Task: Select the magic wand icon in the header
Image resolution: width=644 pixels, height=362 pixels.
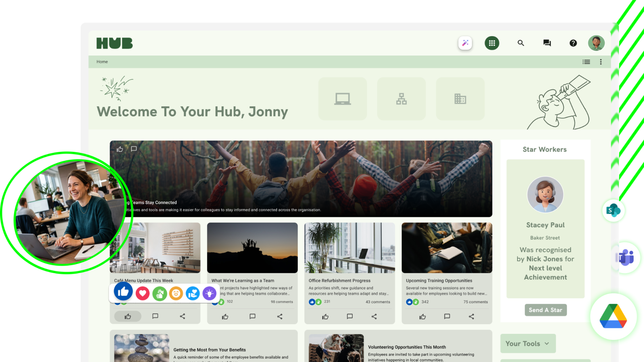Action: (465, 43)
